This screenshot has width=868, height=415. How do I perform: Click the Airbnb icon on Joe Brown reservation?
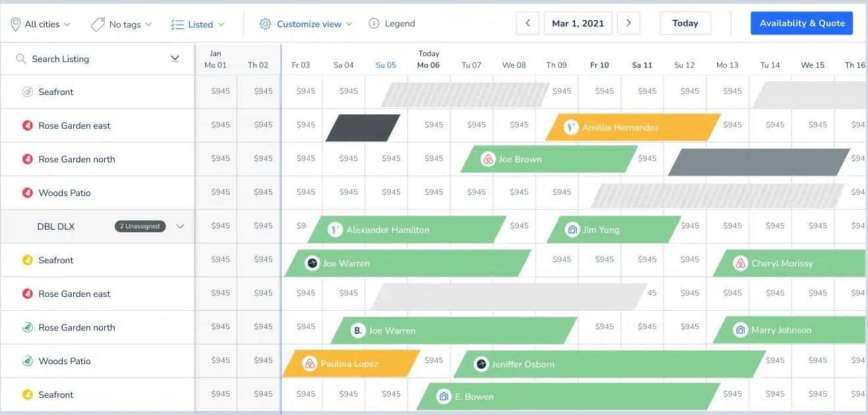[488, 159]
